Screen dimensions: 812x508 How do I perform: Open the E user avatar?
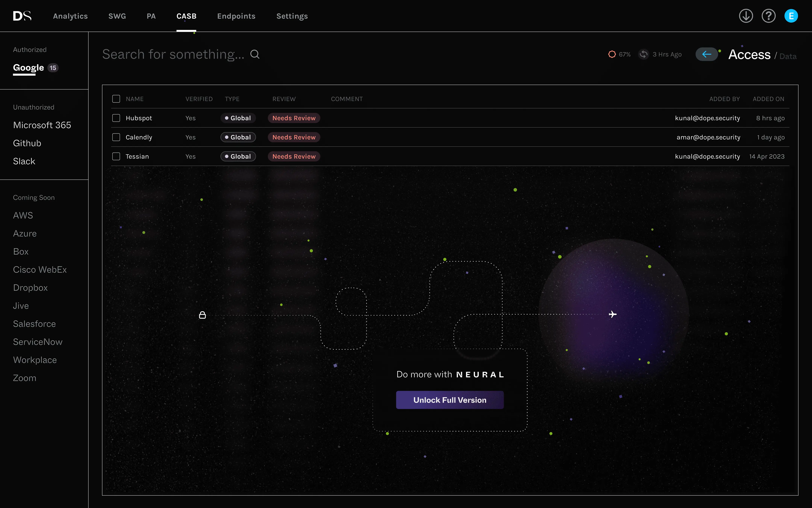point(791,16)
